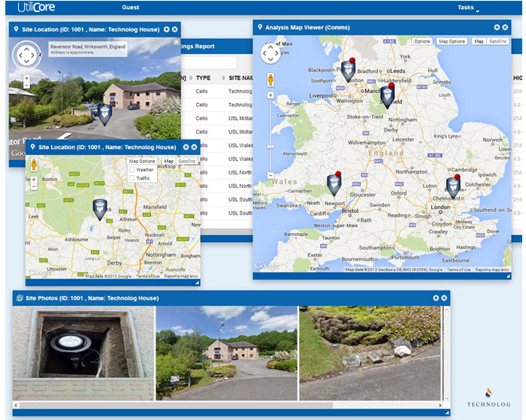The image size is (526, 420).
Task: Open Terms of Use in the Analysis Map
Action: click(459, 270)
